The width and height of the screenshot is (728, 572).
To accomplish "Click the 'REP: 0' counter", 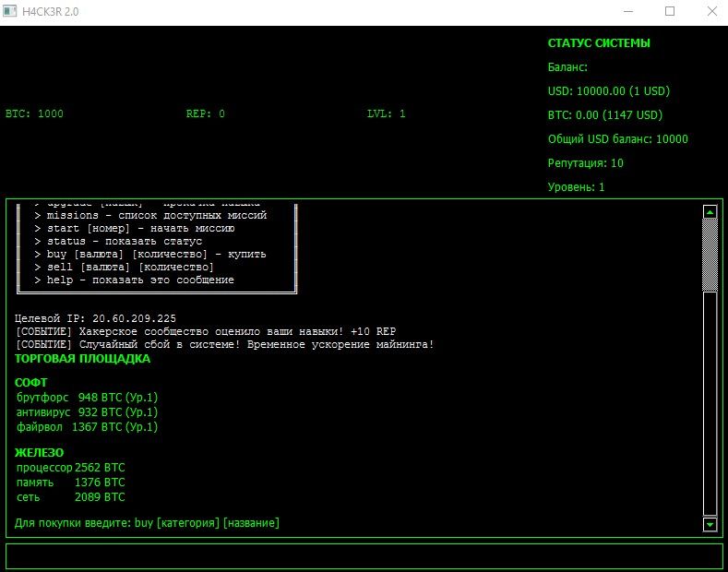I will tap(206, 113).
